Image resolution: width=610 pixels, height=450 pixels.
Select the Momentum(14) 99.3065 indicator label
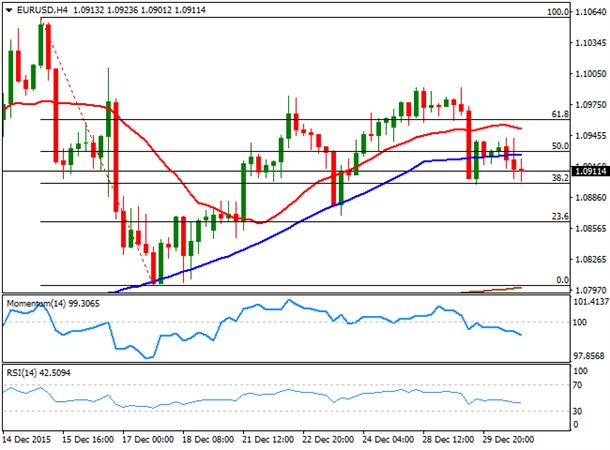tap(53, 304)
